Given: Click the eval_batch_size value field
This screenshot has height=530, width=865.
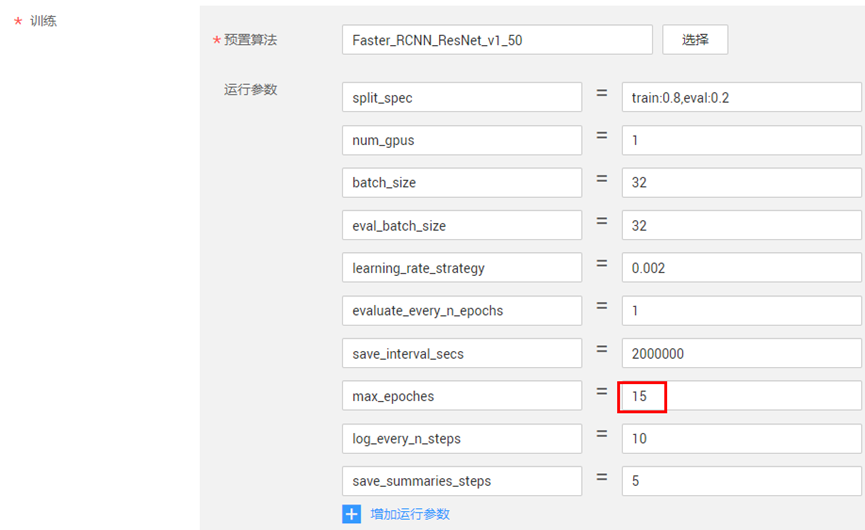Looking at the screenshot, I should click(740, 225).
